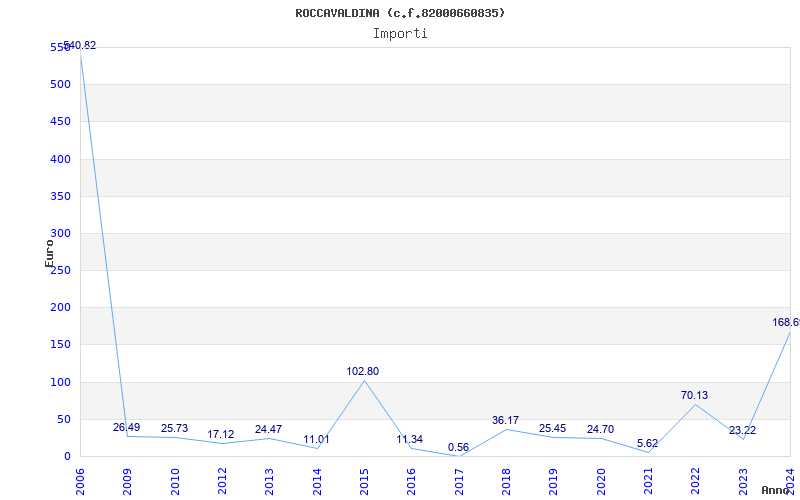Click the 2015 year tick label

click(364, 481)
